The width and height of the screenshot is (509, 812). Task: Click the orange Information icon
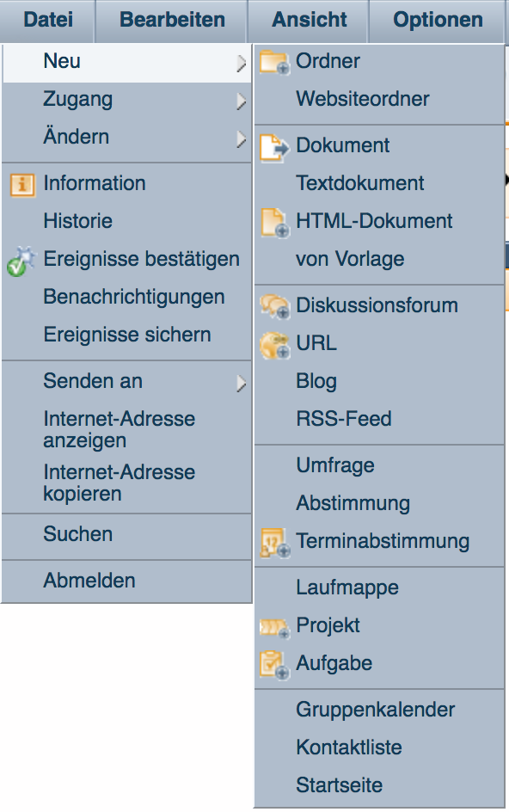(22, 185)
